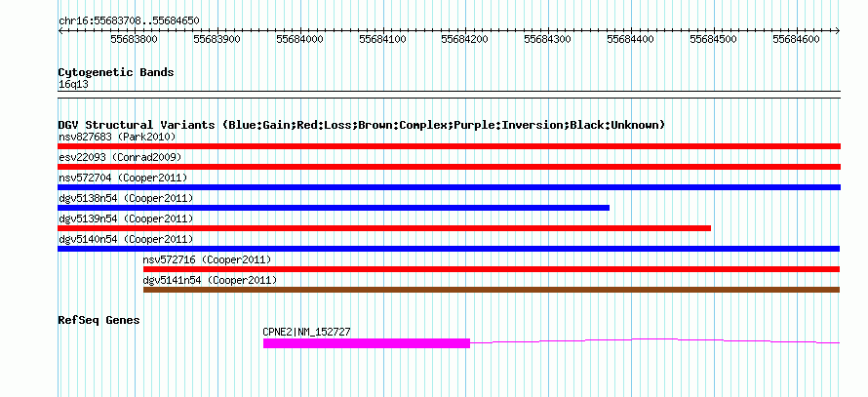
Task: Click the red dgv5139n54 loss bar
Action: coord(384,228)
